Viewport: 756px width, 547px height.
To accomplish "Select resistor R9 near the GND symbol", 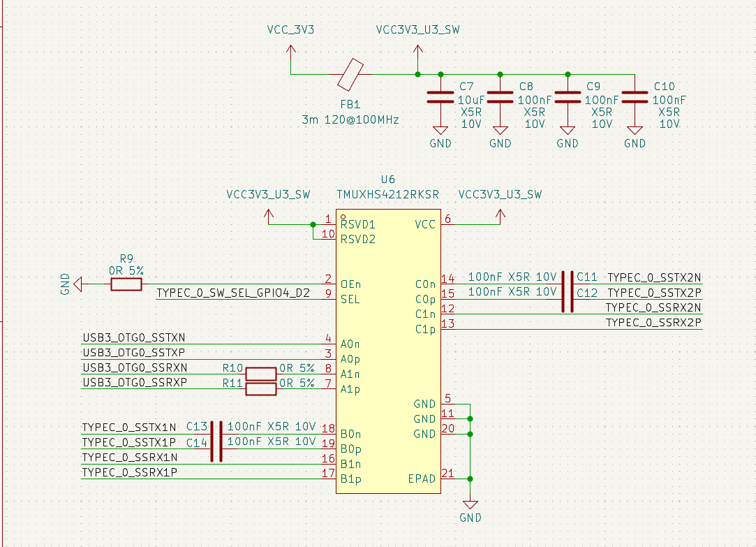I will (x=126, y=284).
